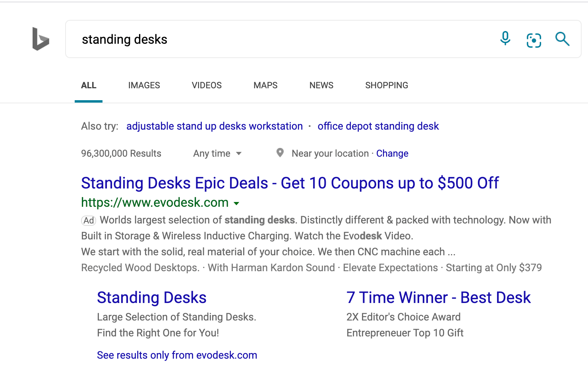Image resolution: width=588 pixels, height=369 pixels.
Task: Try 'adjustable stand up desks workstation' suggestion
Action: (x=215, y=126)
